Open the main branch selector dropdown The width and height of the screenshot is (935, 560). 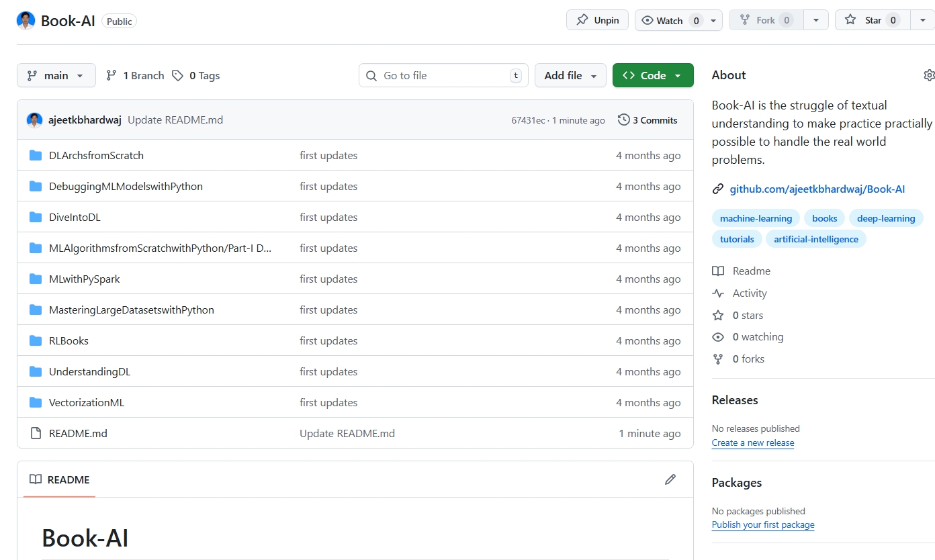[x=56, y=75]
